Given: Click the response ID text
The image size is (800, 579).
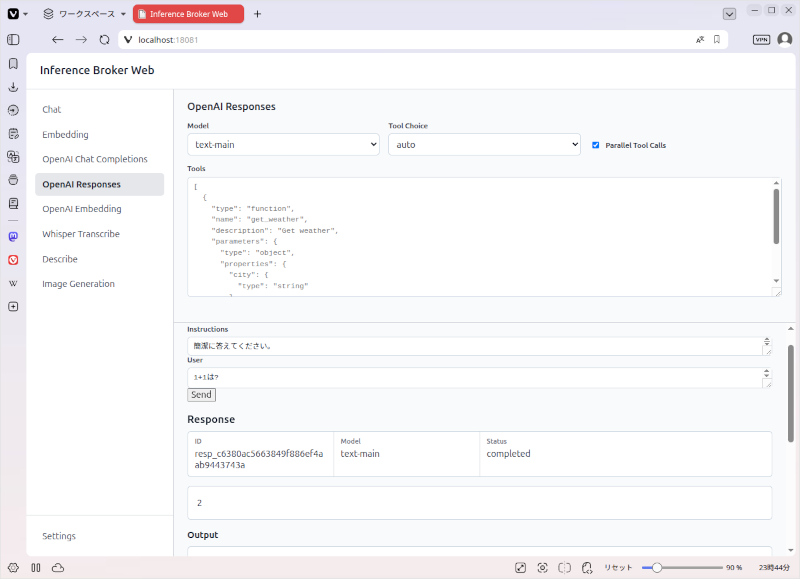Looking at the screenshot, I should [259, 459].
